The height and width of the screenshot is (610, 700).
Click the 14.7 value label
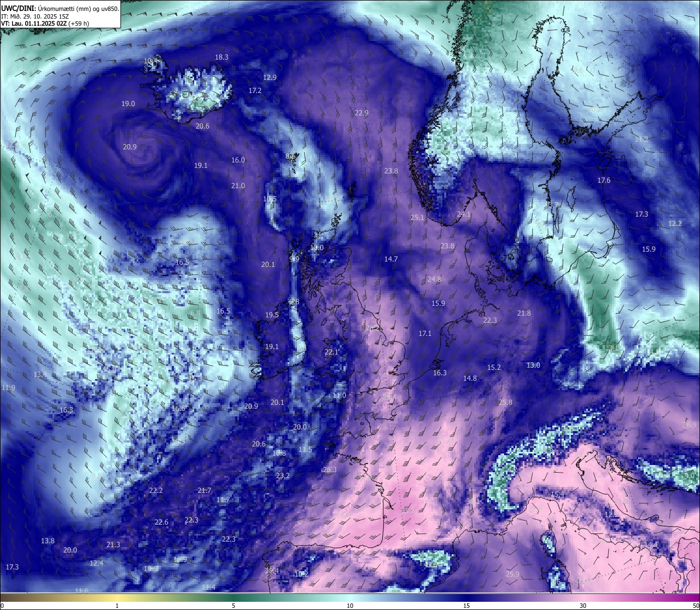tap(390, 259)
